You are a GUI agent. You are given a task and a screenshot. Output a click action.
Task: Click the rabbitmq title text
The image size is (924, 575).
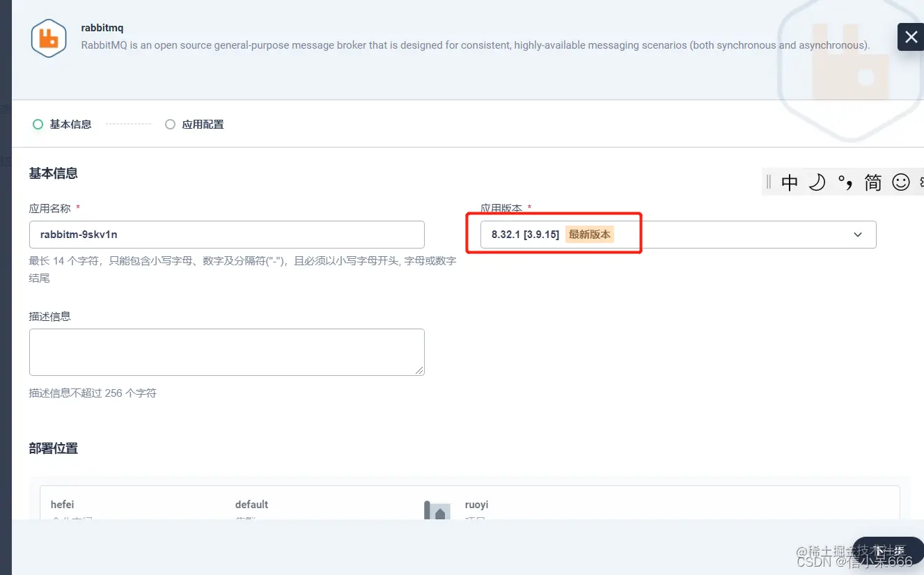pos(102,29)
